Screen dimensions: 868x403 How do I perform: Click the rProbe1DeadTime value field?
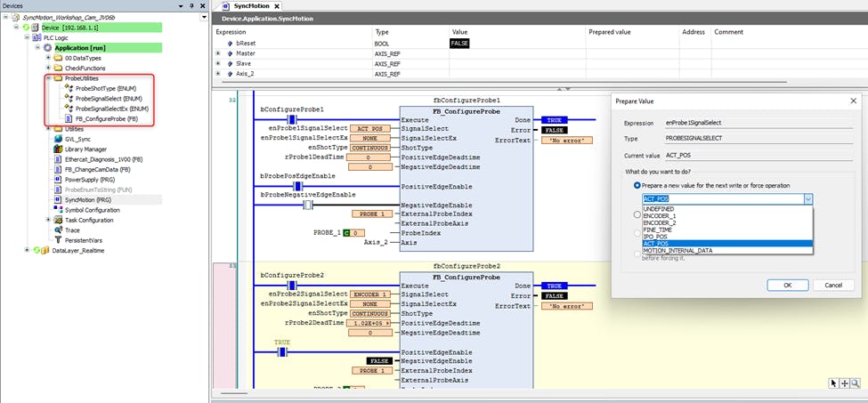point(369,157)
